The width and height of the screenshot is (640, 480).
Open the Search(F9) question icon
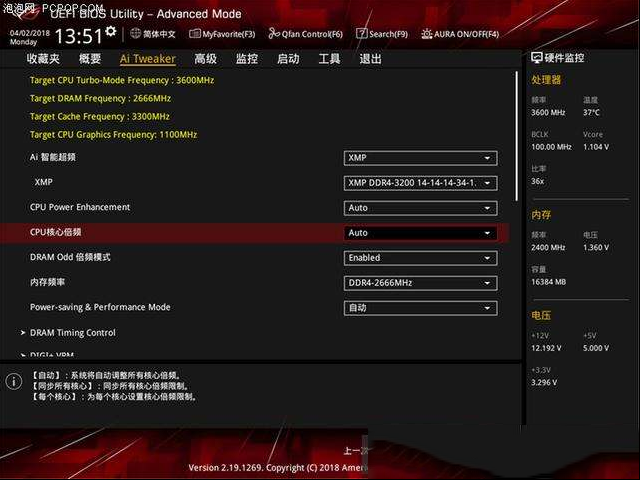(x=362, y=34)
